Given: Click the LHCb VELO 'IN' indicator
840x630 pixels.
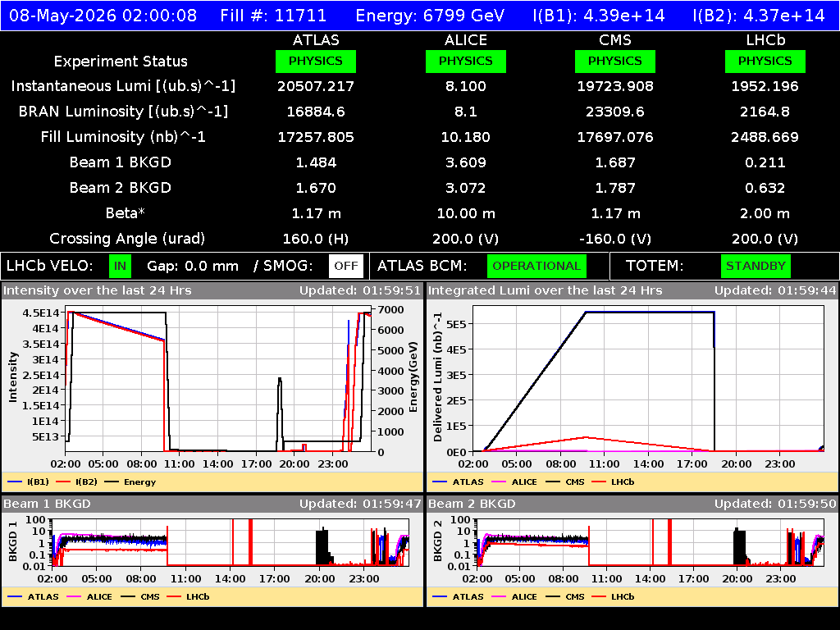Looking at the screenshot, I should [x=120, y=267].
